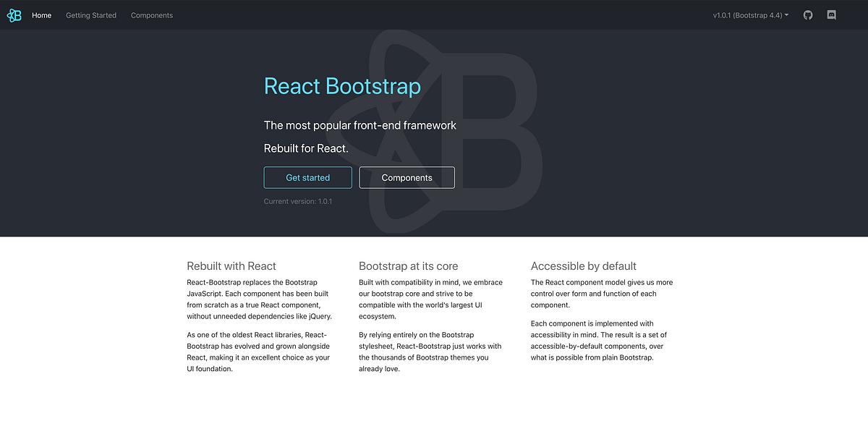Click the React-Bootstrap logo in the navbar
This screenshot has height=442, width=868.
click(14, 14)
